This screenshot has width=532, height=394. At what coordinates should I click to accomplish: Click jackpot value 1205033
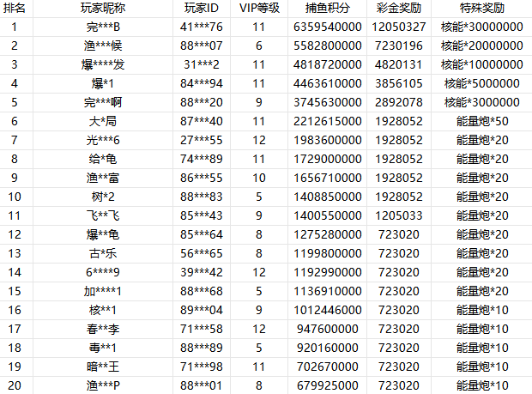point(399,215)
